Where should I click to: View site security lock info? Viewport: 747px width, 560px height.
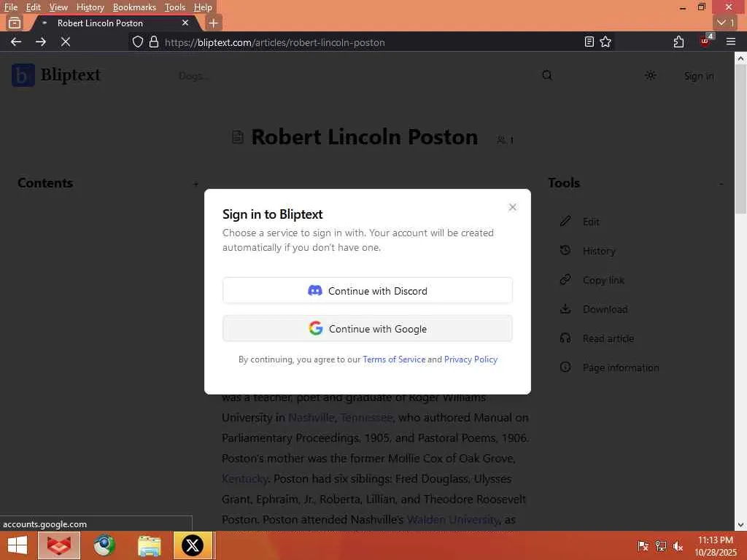tap(153, 42)
